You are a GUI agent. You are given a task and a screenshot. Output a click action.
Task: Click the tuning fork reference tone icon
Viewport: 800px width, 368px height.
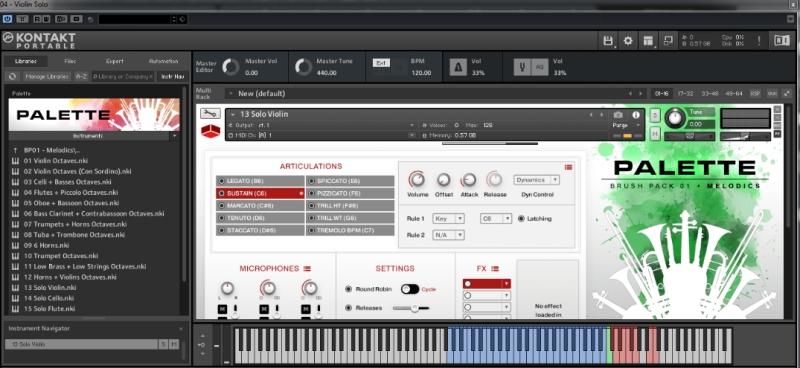522,67
